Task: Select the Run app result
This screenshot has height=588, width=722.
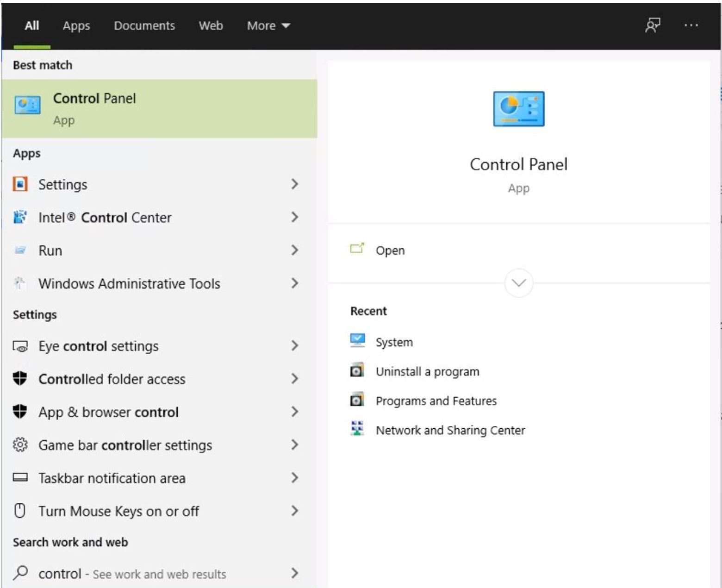Action: pos(159,250)
